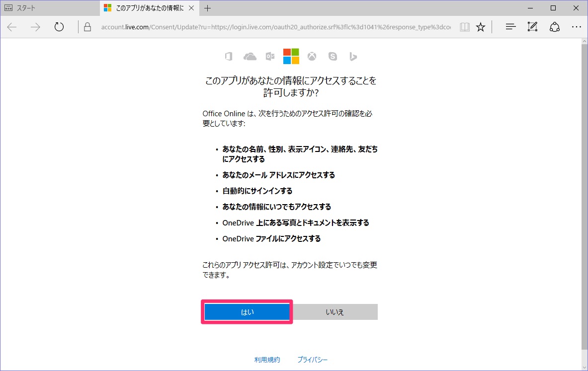Click the scrollbar up arrow
The height and width of the screenshot is (371, 588).
[584, 42]
